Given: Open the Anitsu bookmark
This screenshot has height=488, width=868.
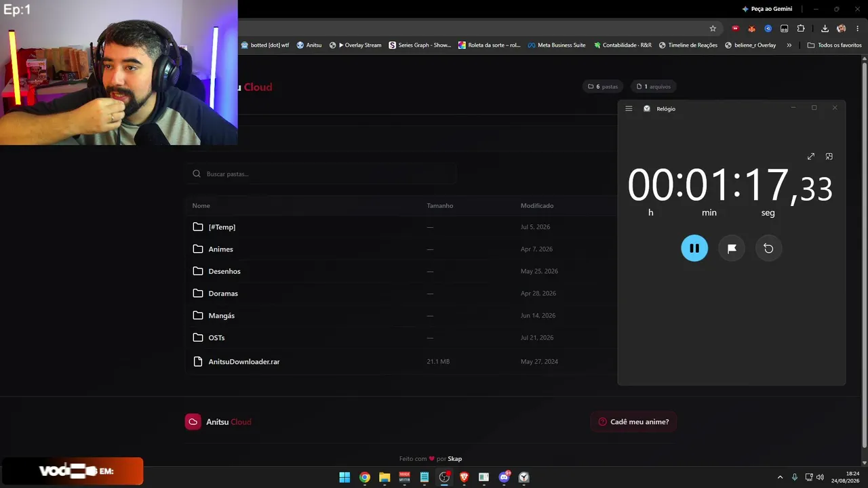Looking at the screenshot, I should tap(309, 45).
